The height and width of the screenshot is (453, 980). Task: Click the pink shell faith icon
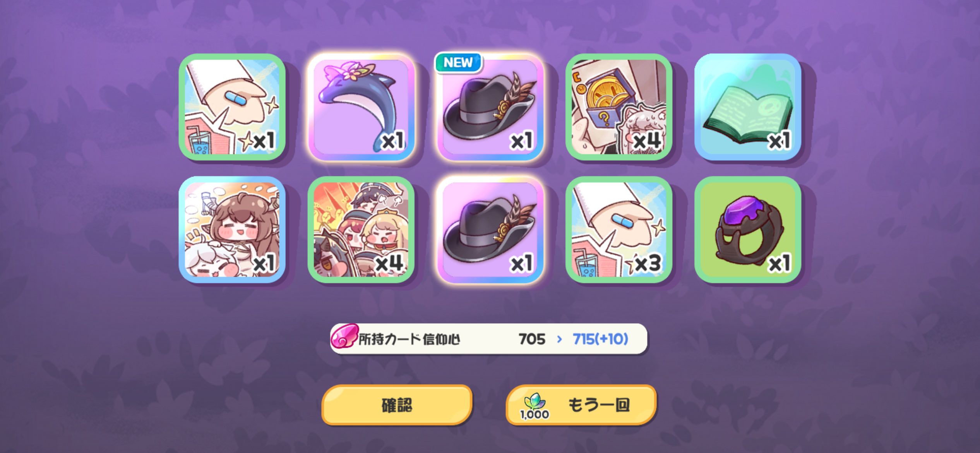344,336
